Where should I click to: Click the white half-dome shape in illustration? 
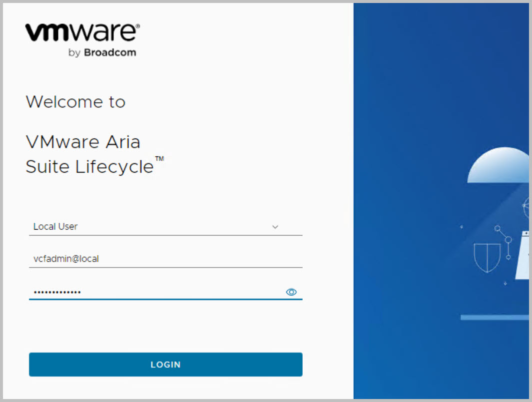(500, 167)
